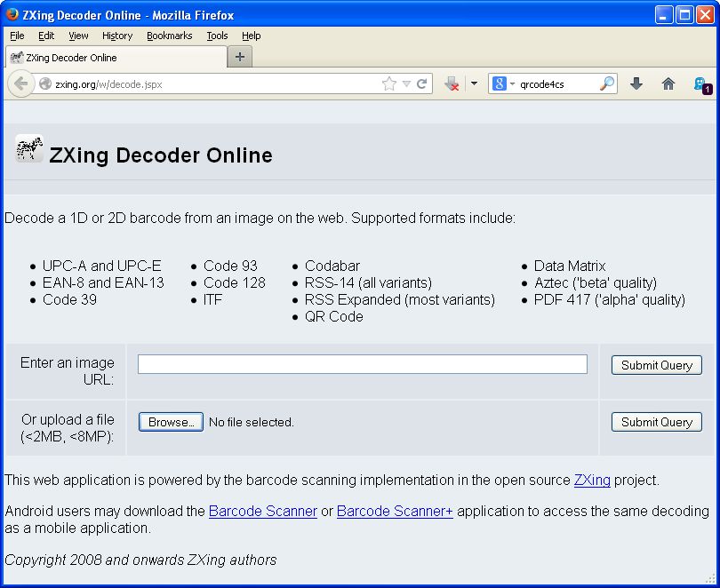
Task: Minimize the Firefox window
Action: point(663,15)
